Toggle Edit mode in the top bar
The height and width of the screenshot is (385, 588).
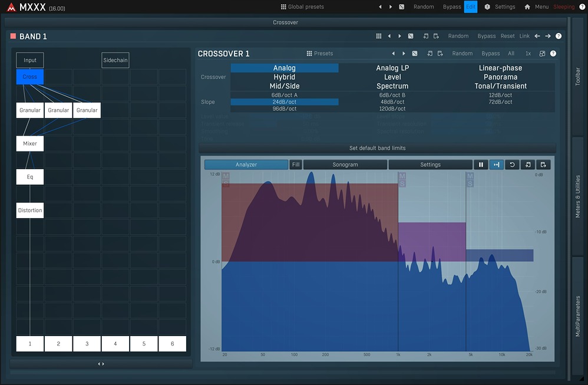tap(470, 6)
